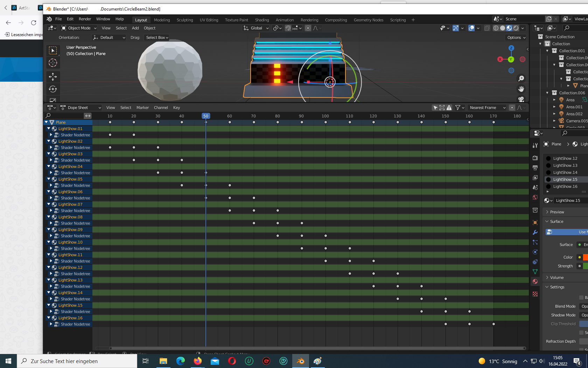Image resolution: width=588 pixels, height=368 pixels.
Task: Open the Marker menu in Dope Sheet
Action: [x=142, y=108]
